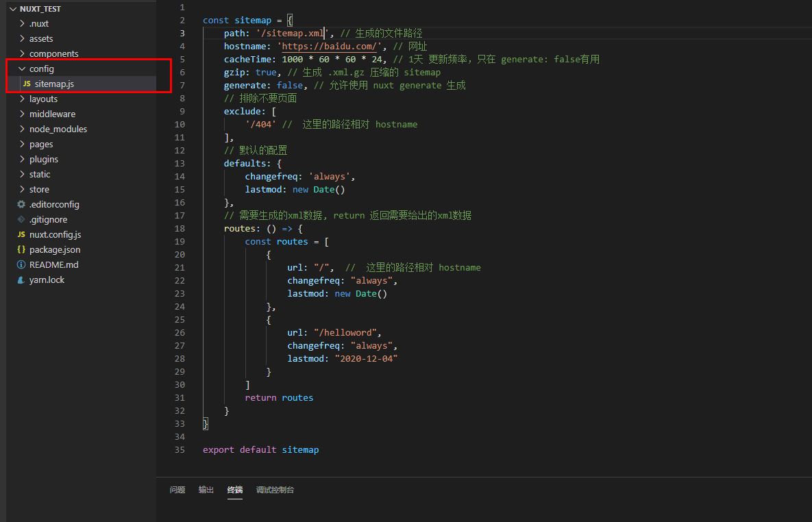Click the info icon of README.md
Screen dimensions: 812x522
tap(21, 264)
